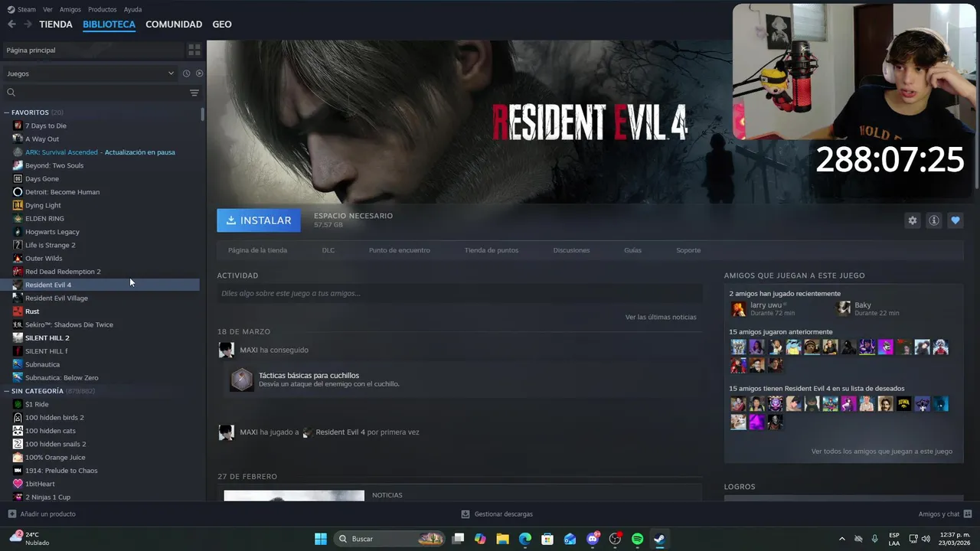The width and height of the screenshot is (980, 551).
Task: Collapse the SIN CATEGORÍA category
Action: coord(7,391)
